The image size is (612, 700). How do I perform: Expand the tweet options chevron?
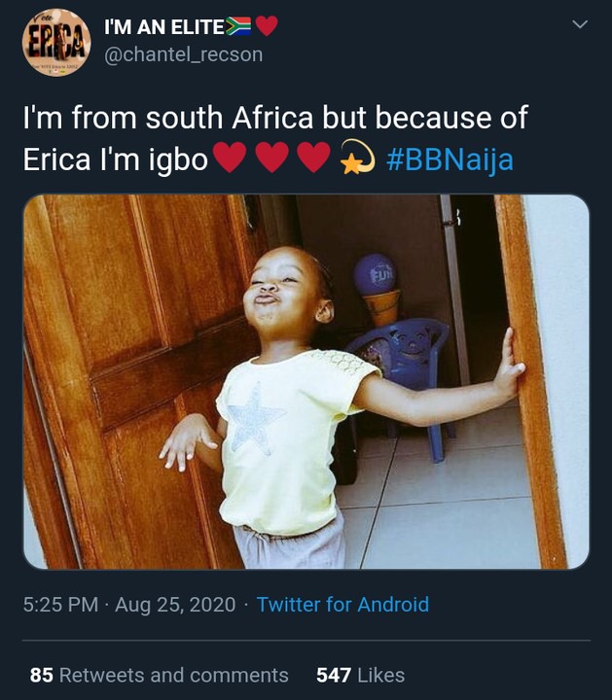coord(580,24)
